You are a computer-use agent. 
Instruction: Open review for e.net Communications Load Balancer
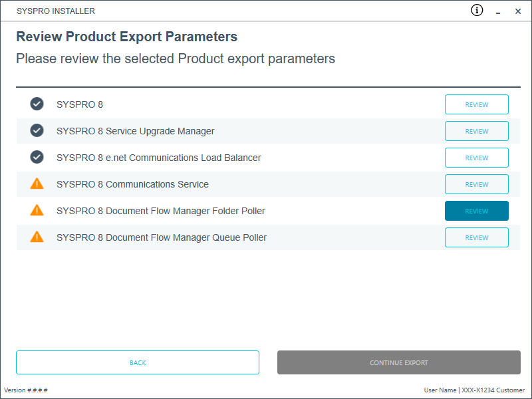pos(476,158)
